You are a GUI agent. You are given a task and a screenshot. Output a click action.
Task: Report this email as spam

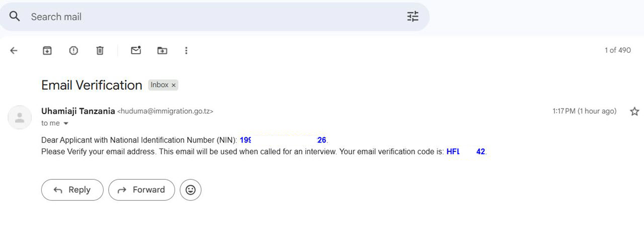(x=73, y=50)
